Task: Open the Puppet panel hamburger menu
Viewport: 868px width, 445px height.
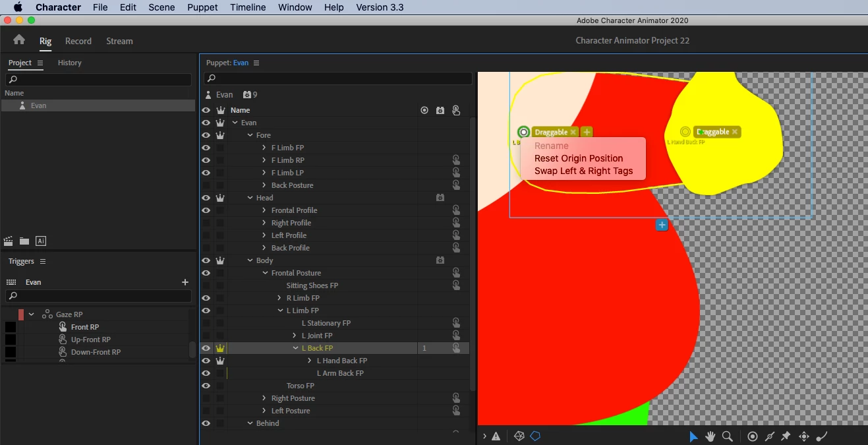Action: click(256, 63)
